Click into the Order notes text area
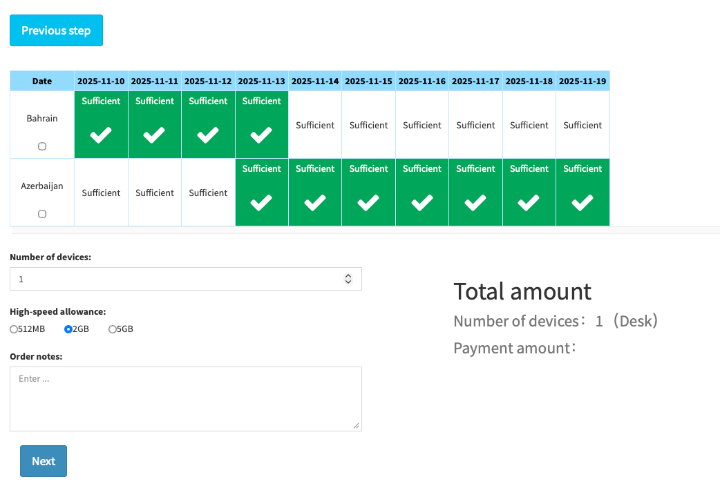 (x=185, y=398)
